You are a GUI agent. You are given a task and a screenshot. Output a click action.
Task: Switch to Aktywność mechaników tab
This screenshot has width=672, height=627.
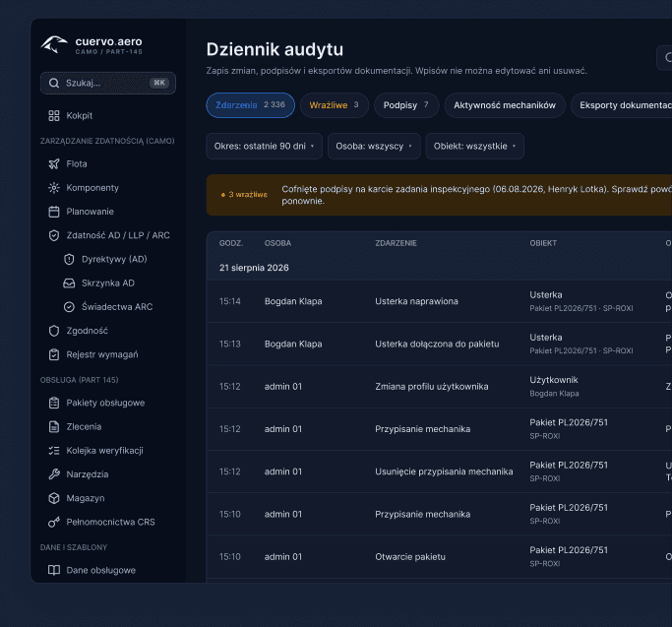click(x=505, y=105)
